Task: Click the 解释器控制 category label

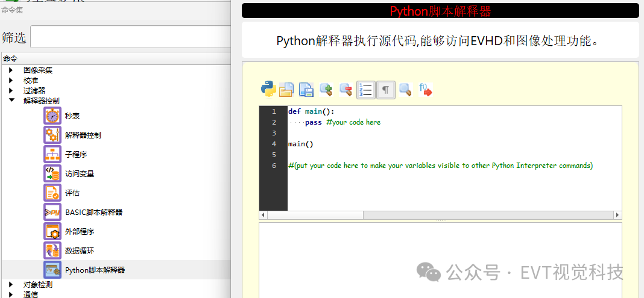Action: coord(42,101)
